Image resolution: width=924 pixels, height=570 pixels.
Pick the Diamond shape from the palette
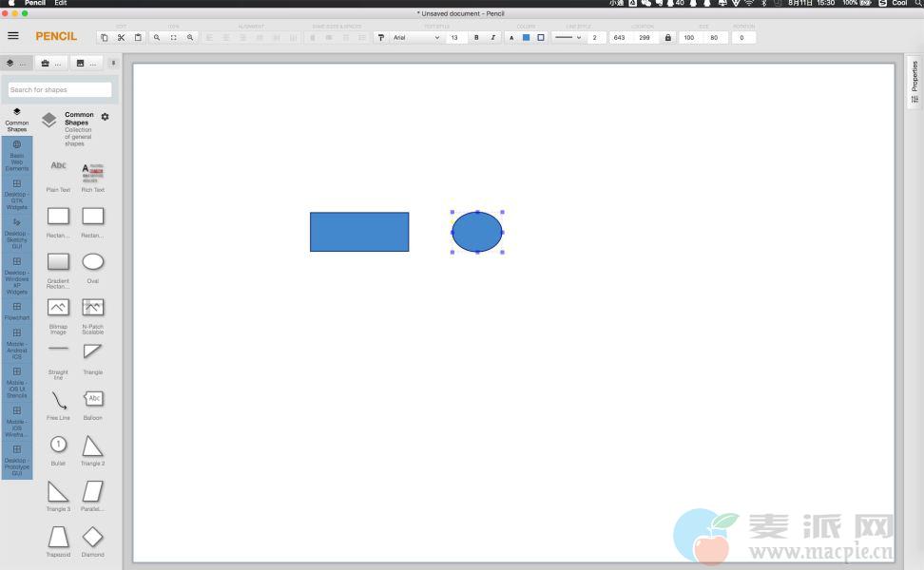92,539
